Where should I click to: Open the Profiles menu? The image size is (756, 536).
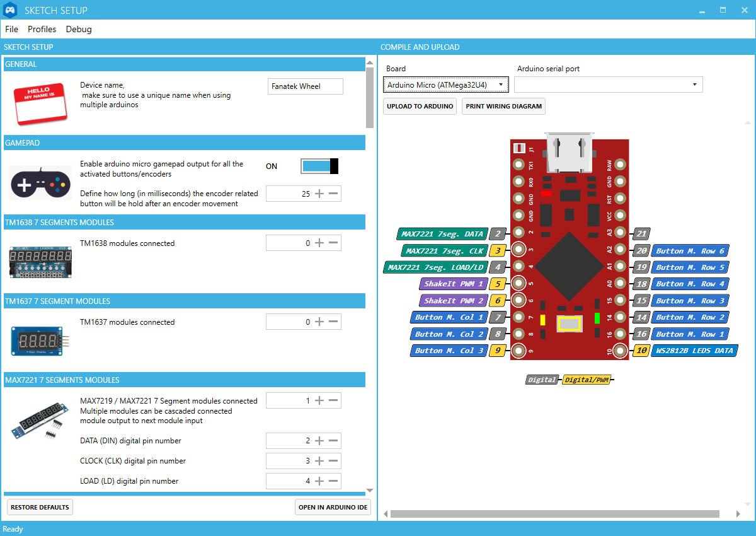click(42, 29)
